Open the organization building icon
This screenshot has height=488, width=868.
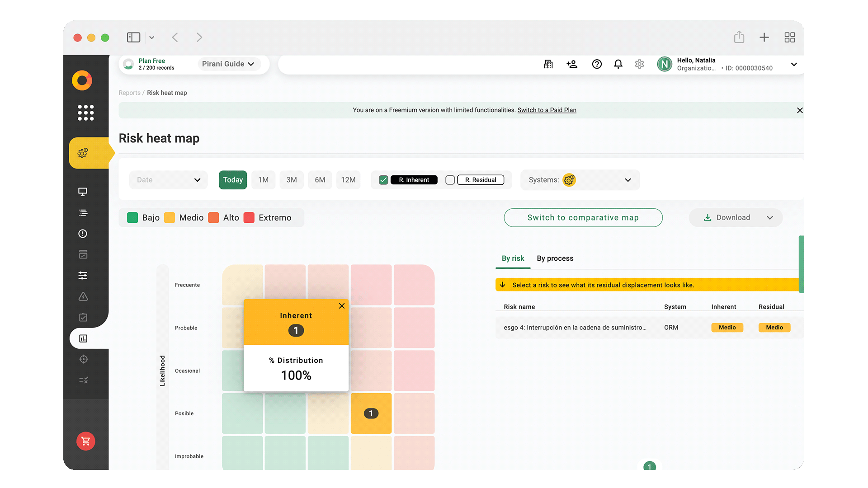(548, 64)
